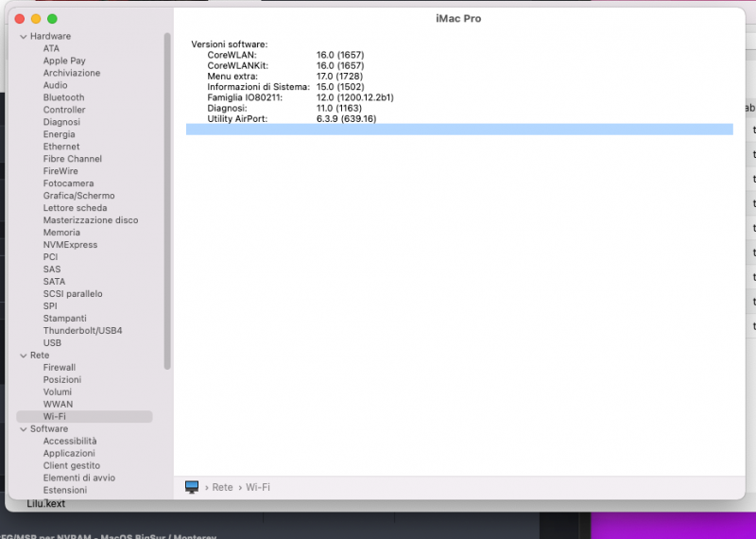Viewport: 756px width, 539px height.
Task: Select Controller in the sidebar
Action: [x=64, y=110]
